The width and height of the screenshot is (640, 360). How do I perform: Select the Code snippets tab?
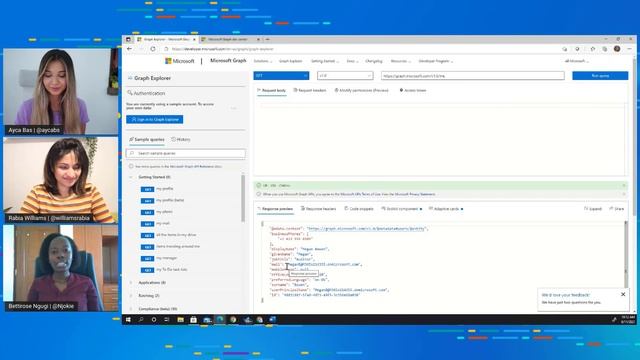pyautogui.click(x=359, y=209)
